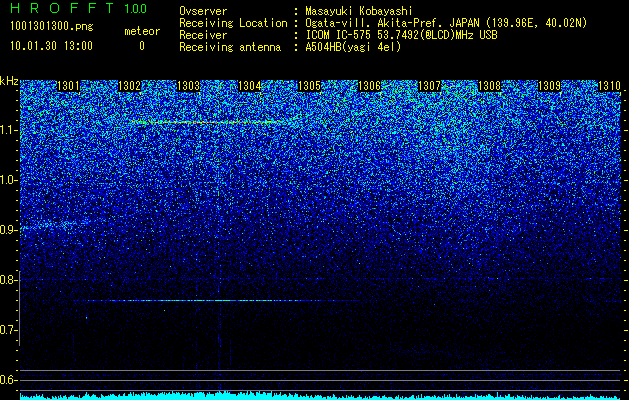Click the Ogata-vill. Akita-Pref. JAPAN location text
The image size is (629, 400).
coord(446,23)
